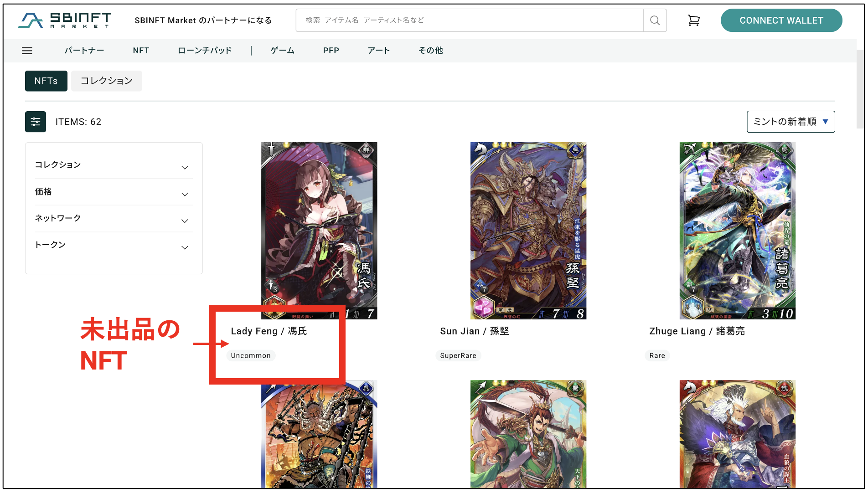The image size is (868, 493).
Task: Focus the item search field
Action: click(x=470, y=21)
